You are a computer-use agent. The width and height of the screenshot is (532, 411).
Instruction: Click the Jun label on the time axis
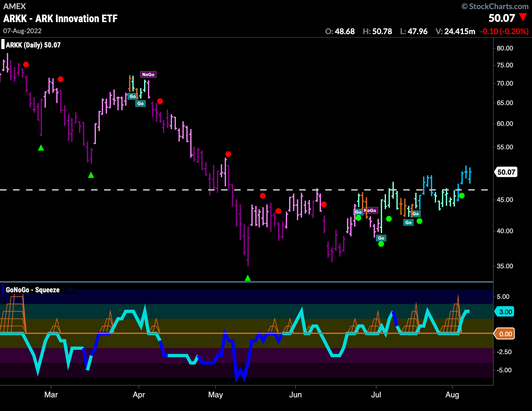(296, 395)
